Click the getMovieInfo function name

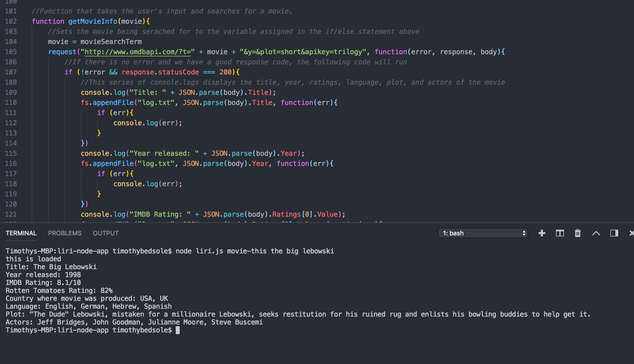pos(93,21)
